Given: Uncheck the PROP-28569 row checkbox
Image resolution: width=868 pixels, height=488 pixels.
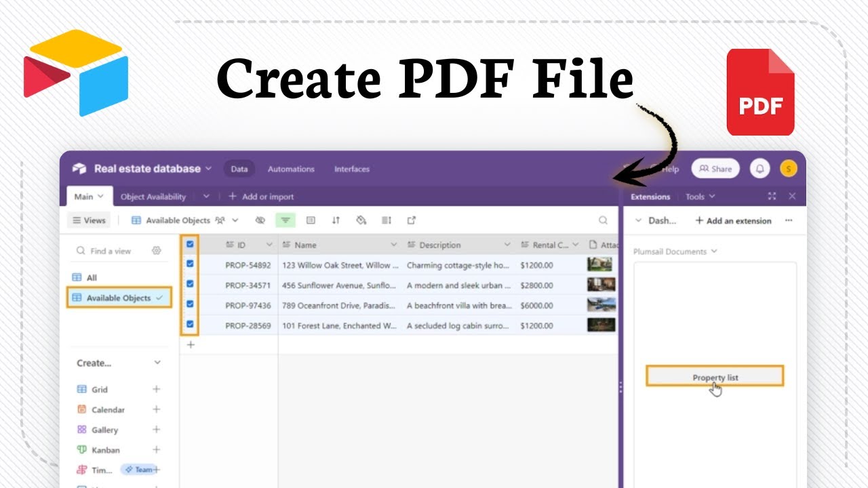Looking at the screenshot, I should pos(190,325).
